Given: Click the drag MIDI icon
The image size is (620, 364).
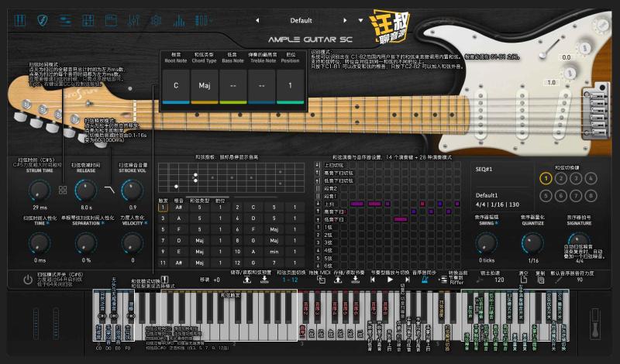Looking at the screenshot, I should pos(321,280).
